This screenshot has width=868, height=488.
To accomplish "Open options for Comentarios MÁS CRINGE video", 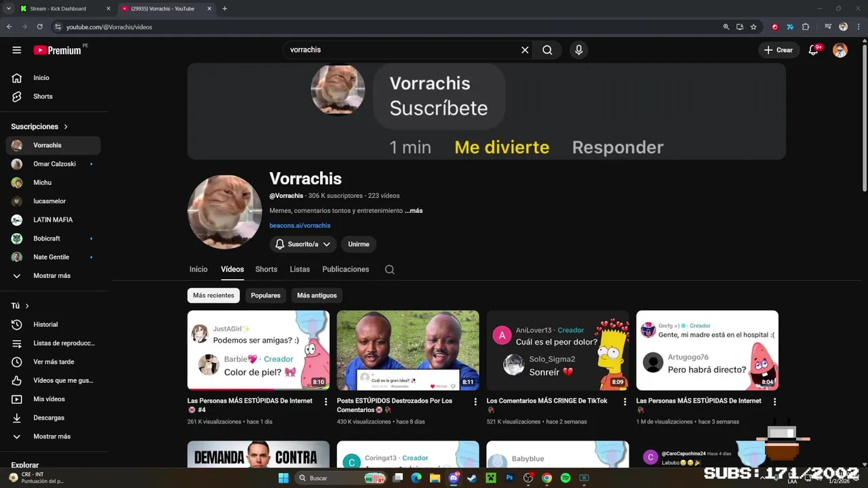I will [x=625, y=402].
